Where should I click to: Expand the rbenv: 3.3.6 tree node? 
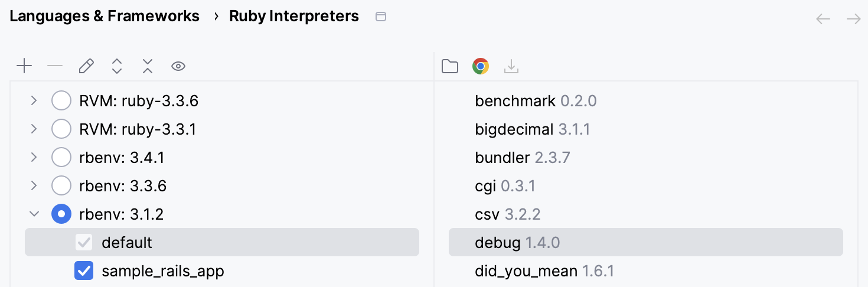[34, 186]
